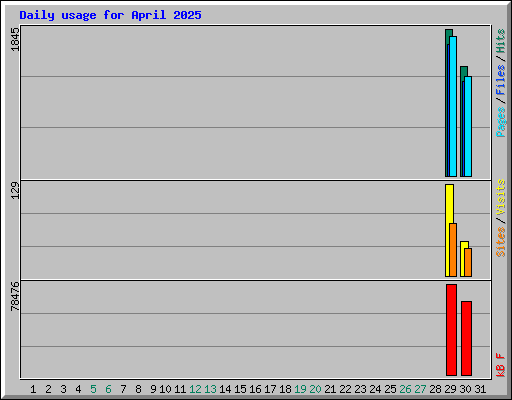The image size is (512, 400).
Task: Click the Sites legend label
Action: 501,242
